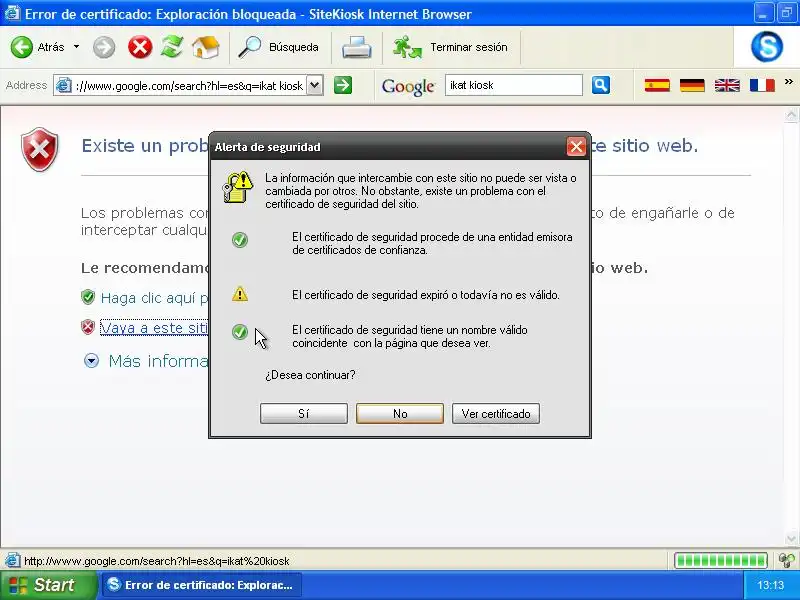Image resolution: width=800 pixels, height=600 pixels.
Task: Click '¿Desea continuar?' text
Action: pos(310,375)
